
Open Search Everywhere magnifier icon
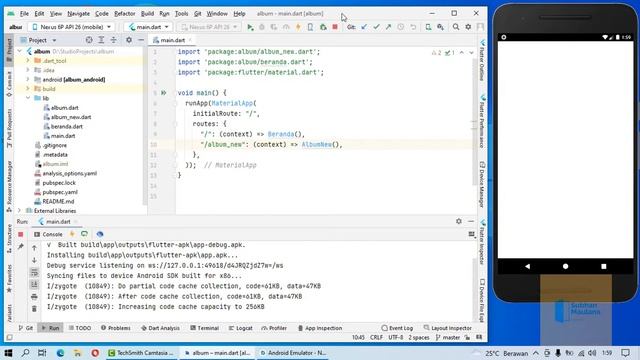coord(456,27)
